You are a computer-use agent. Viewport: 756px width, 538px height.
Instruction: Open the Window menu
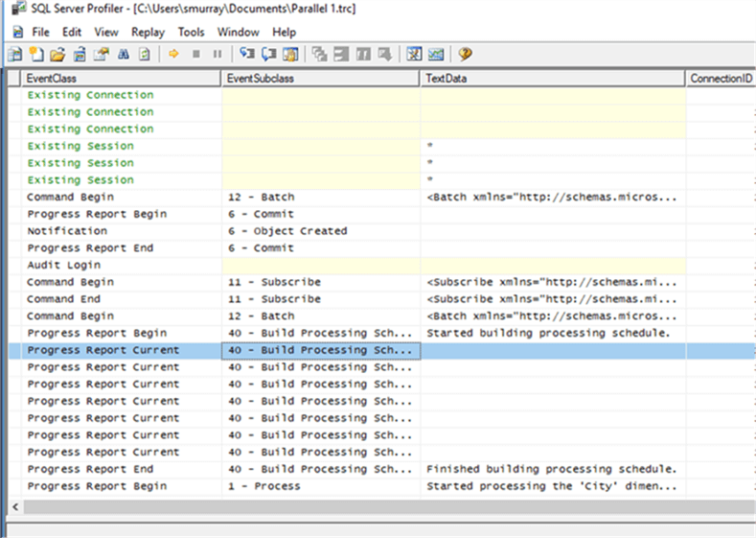[x=238, y=32]
